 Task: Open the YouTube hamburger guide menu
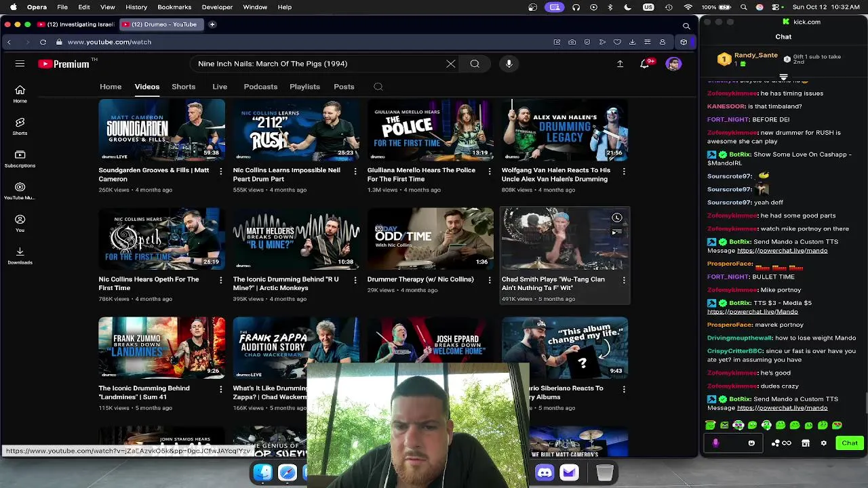[x=20, y=64]
